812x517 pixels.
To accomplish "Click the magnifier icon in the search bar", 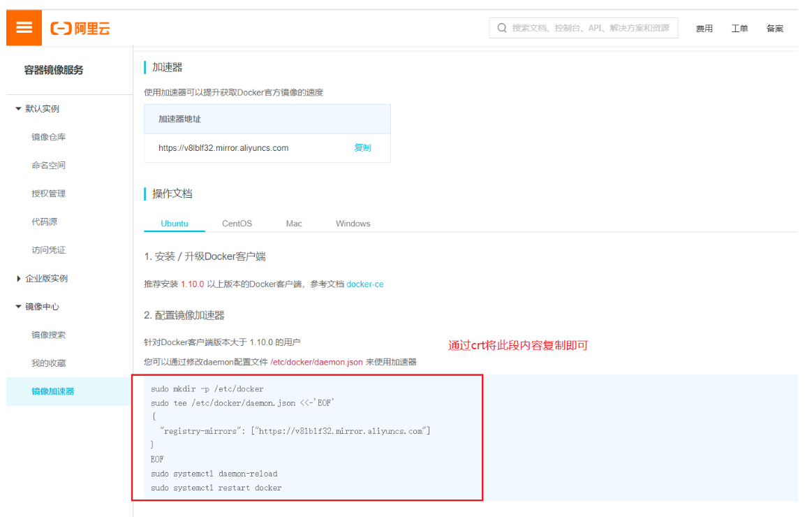I will click(x=501, y=27).
